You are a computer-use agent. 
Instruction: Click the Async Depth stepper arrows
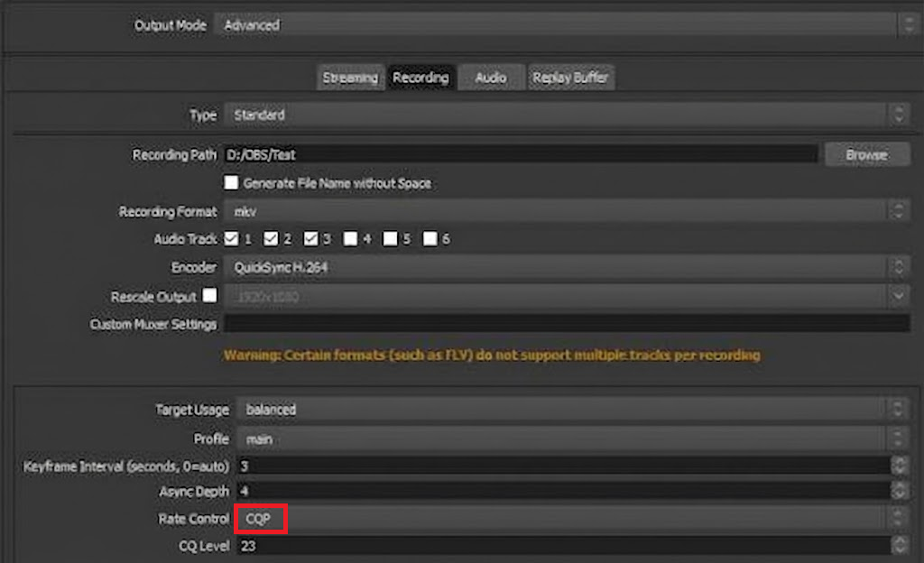click(x=900, y=491)
